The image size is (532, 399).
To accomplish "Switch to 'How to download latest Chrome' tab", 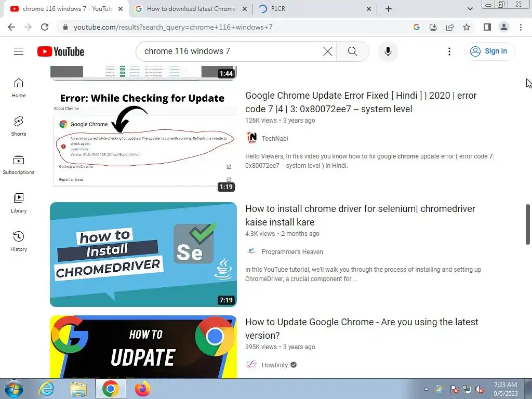I will (x=191, y=9).
